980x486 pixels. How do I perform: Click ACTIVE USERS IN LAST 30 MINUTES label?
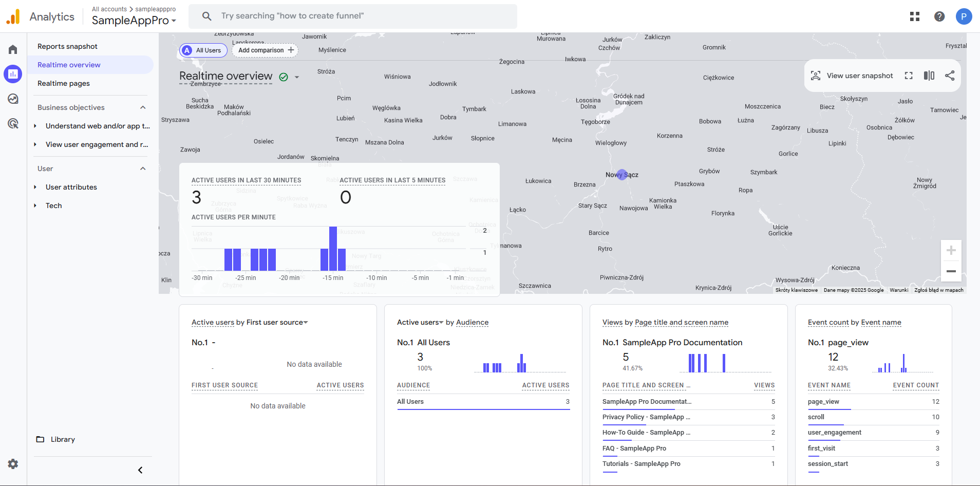pos(247,180)
